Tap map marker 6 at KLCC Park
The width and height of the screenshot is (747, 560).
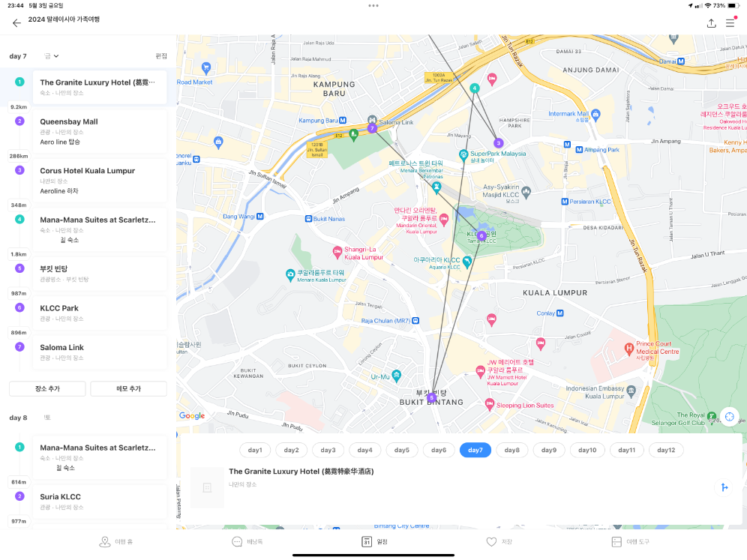point(481,235)
